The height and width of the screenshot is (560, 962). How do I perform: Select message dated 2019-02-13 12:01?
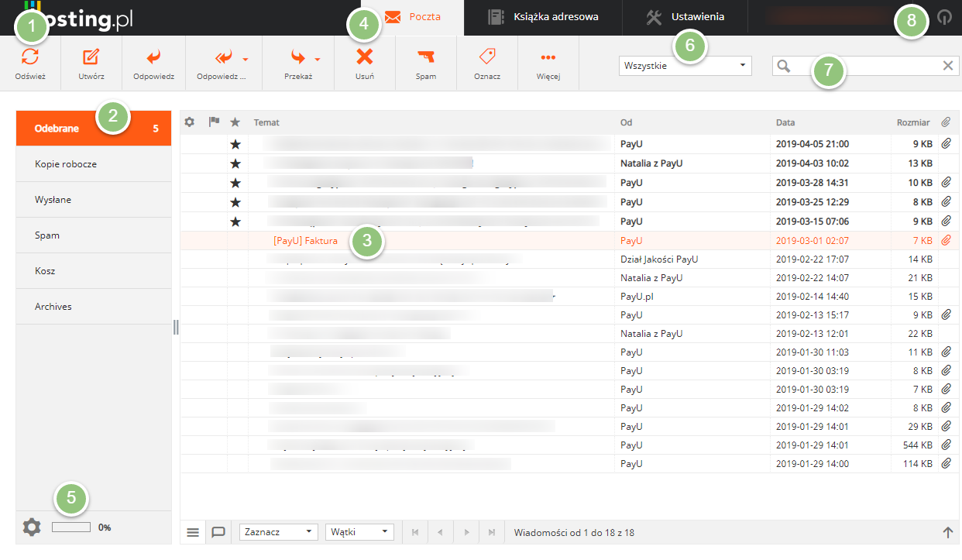570,334
